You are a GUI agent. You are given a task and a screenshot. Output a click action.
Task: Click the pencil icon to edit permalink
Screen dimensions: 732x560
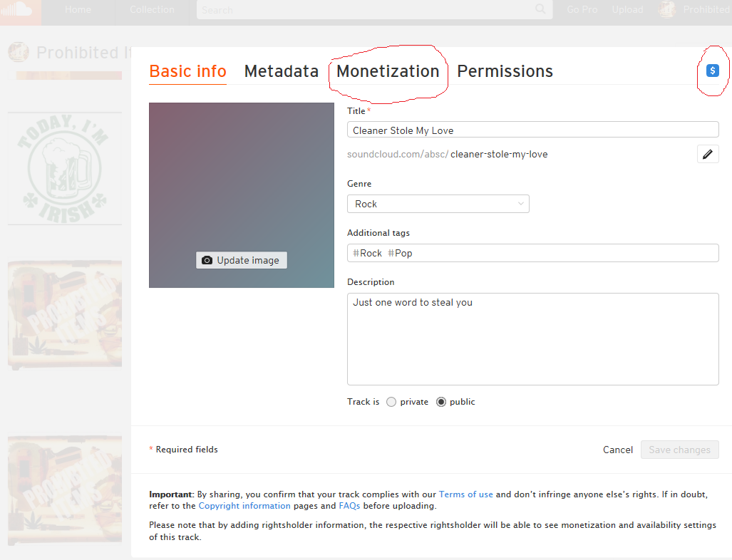coord(708,154)
